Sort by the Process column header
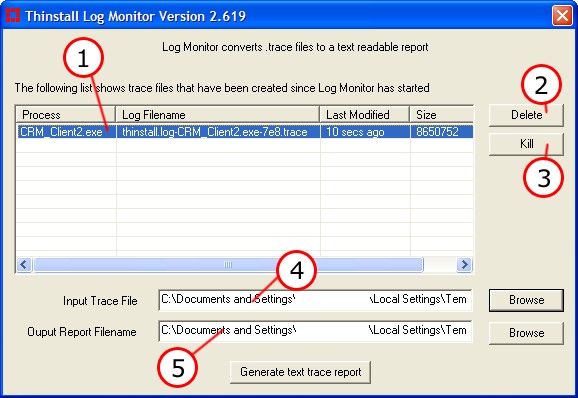This screenshot has height=398, width=578. tap(66, 115)
